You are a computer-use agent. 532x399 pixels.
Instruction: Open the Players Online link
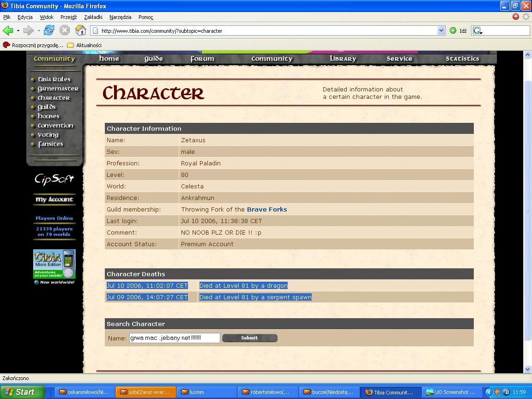[54, 218]
